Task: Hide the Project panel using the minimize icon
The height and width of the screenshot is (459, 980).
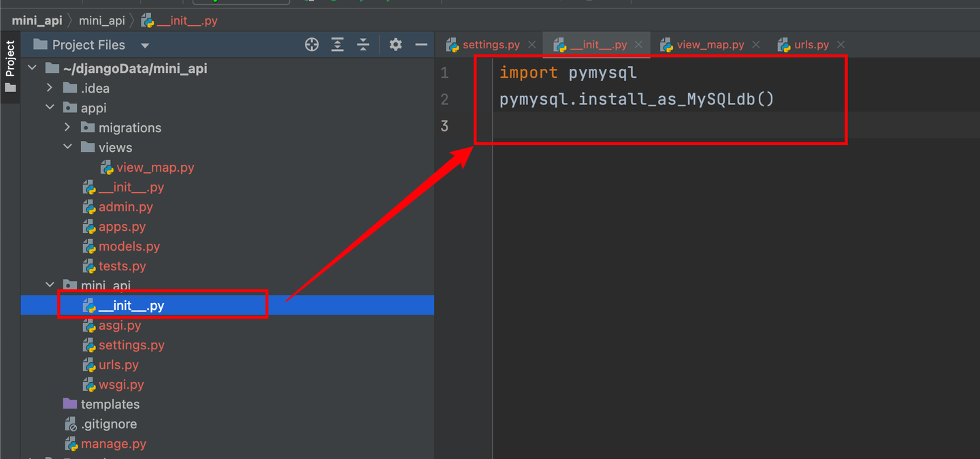Action: click(421, 44)
